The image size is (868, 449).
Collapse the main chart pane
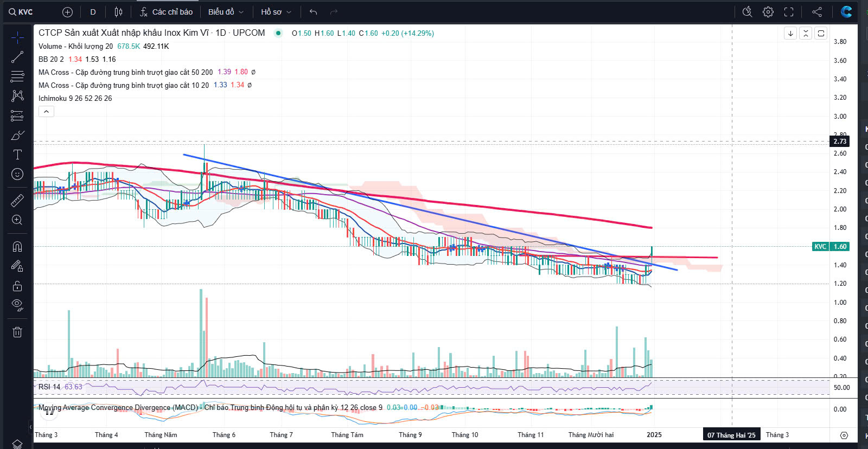pyautogui.click(x=806, y=33)
